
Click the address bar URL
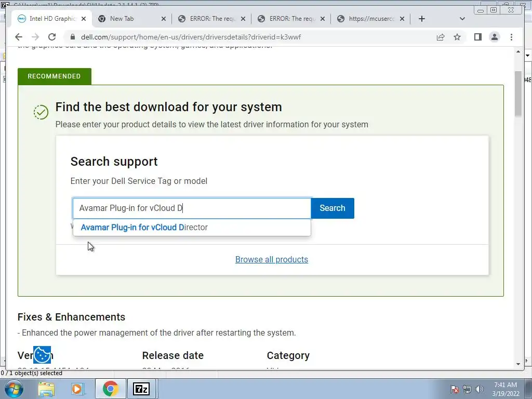pyautogui.click(x=191, y=37)
